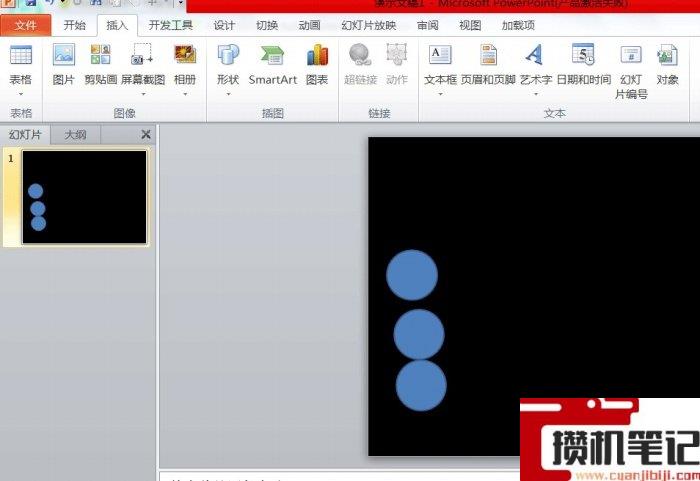Screen dimensions: 700x481
Task: Insert an 对象 object
Action: click(667, 64)
